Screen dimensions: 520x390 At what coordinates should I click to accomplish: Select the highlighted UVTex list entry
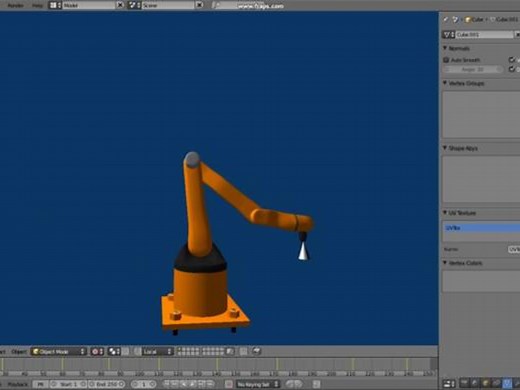481,228
